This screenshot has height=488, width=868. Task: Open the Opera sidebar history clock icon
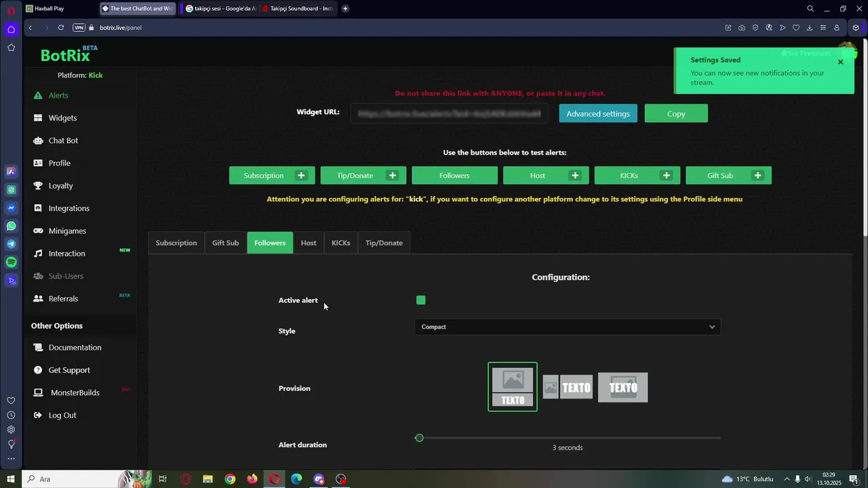(11, 415)
